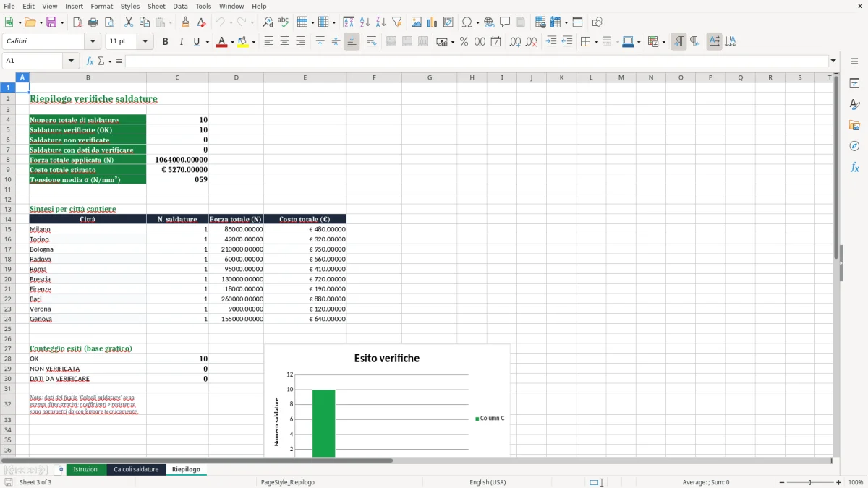Apply the yellow Background Color swatch
Screen dimensions: 868x488
tap(243, 42)
